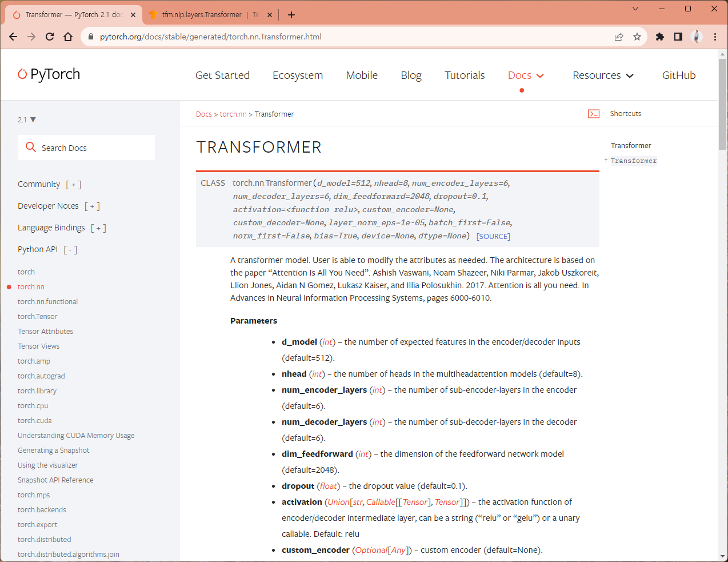Open the Ecosystem menu item

[x=298, y=75]
